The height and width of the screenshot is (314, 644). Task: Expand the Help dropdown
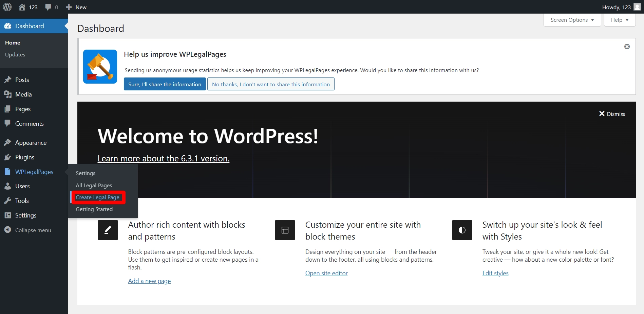coord(619,20)
